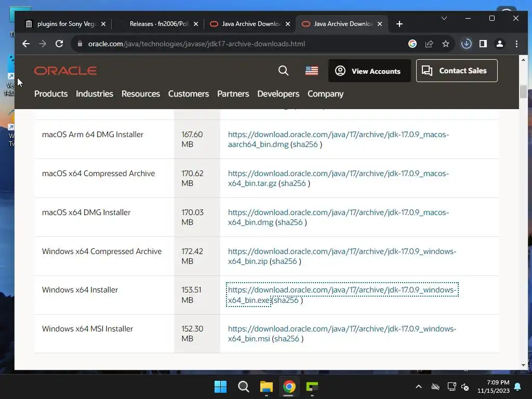Close the plugins for Sony Vegas tab
The width and height of the screenshot is (532, 399).
[103, 24]
